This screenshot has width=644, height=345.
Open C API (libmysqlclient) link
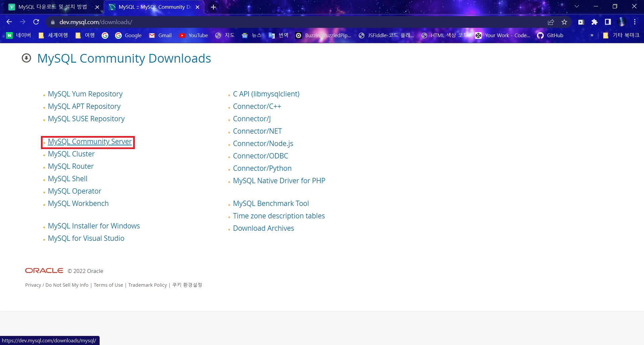(266, 94)
